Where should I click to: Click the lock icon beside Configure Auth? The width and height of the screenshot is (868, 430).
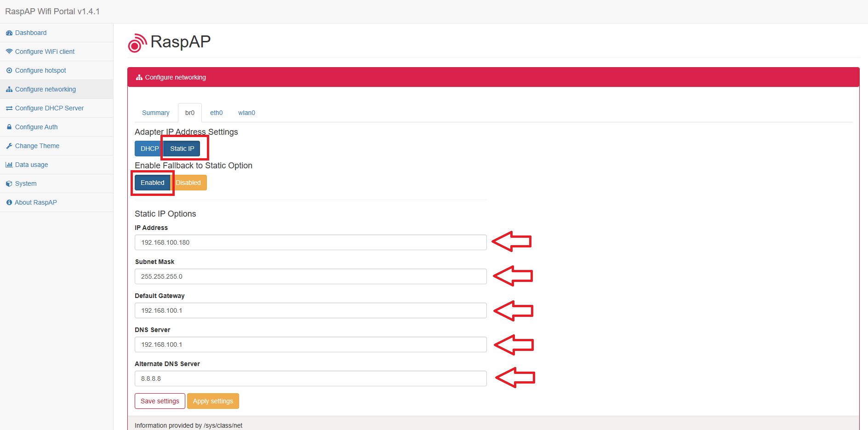point(9,127)
